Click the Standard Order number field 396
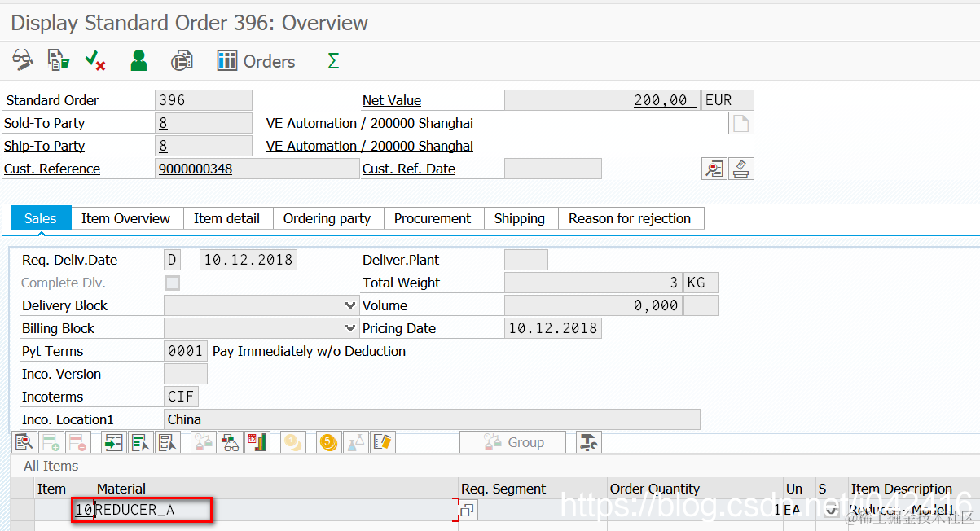Viewport: 980px width, 531px height. click(x=204, y=100)
